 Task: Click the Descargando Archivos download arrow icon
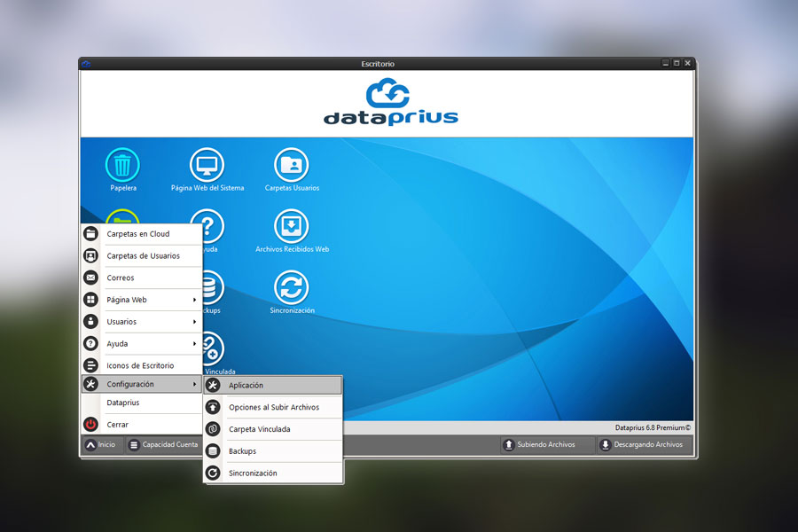[605, 444]
